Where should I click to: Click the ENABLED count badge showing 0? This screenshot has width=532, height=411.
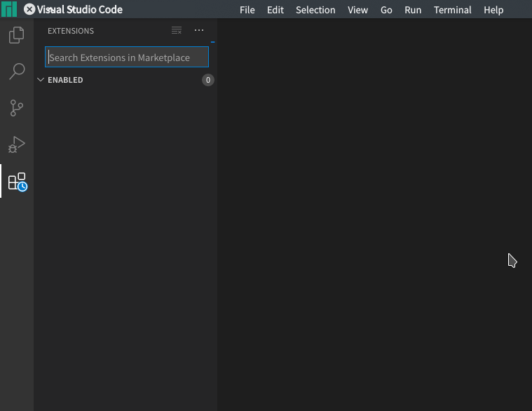point(208,80)
